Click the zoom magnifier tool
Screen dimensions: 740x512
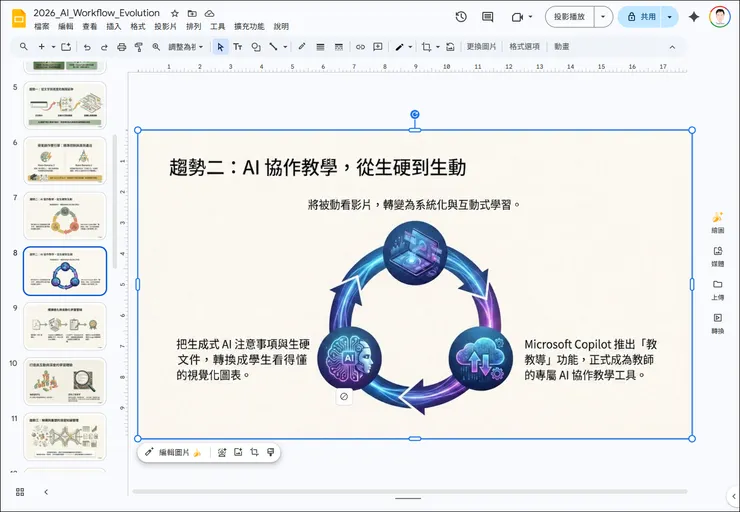click(x=156, y=47)
